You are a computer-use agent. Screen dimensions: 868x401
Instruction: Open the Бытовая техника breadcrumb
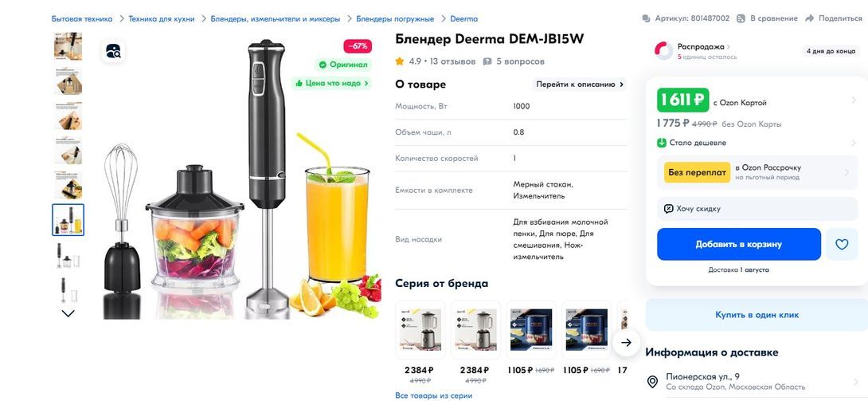82,19
